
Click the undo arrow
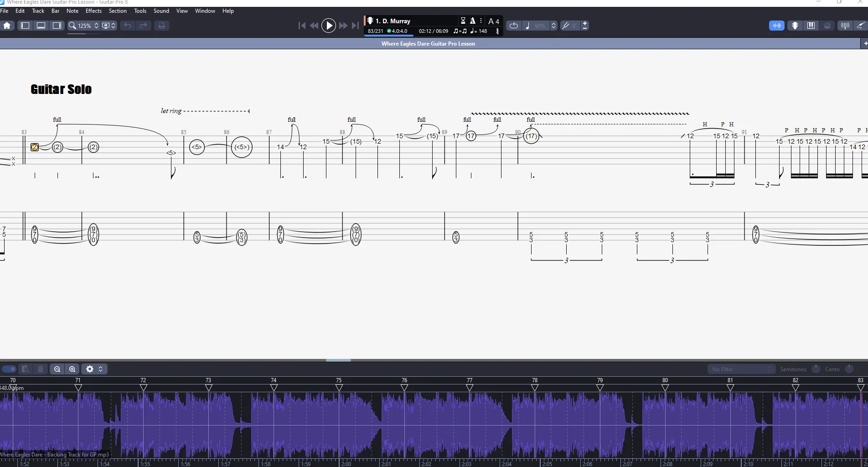pos(128,26)
